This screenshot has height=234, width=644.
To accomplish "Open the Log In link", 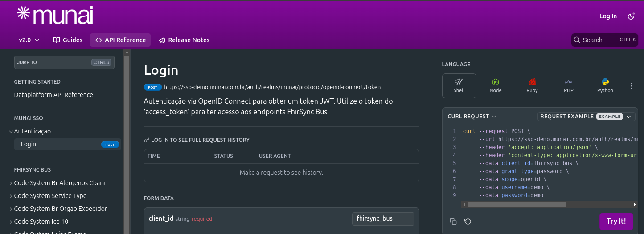I will 608,16.
